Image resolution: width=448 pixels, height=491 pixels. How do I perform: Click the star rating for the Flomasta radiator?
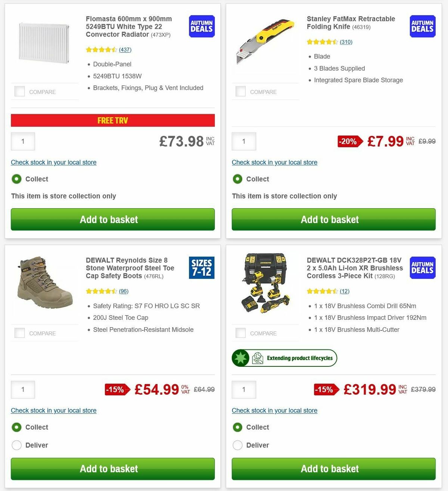(x=101, y=49)
